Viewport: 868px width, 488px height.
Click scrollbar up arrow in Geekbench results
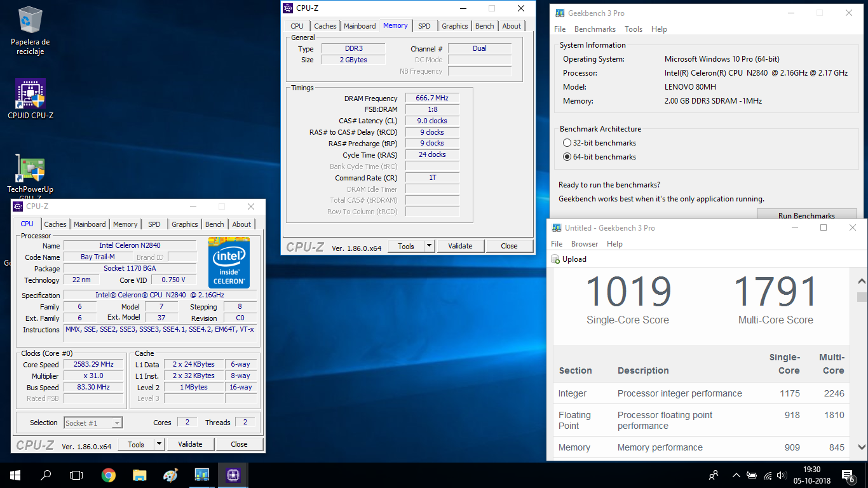point(862,281)
